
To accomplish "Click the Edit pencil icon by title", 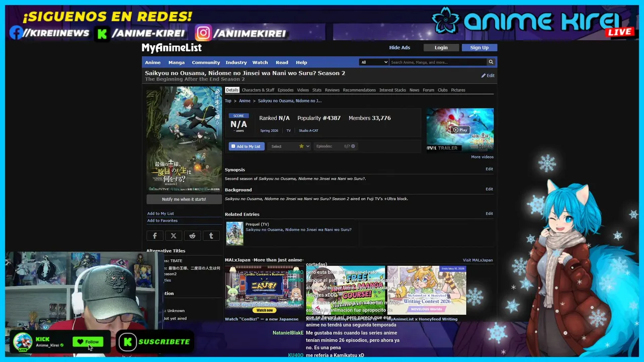I will pyautogui.click(x=488, y=75).
